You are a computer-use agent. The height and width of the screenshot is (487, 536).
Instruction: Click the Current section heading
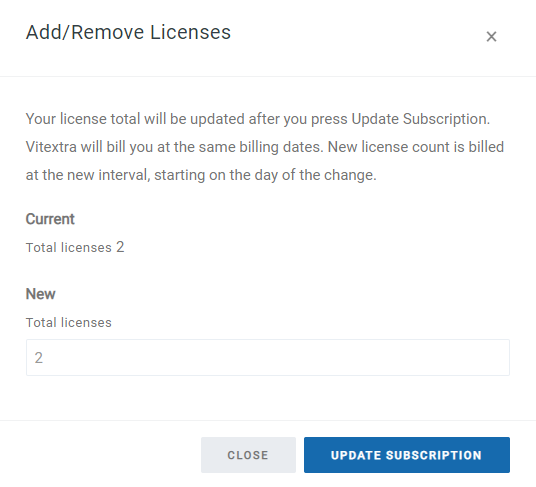tap(50, 219)
